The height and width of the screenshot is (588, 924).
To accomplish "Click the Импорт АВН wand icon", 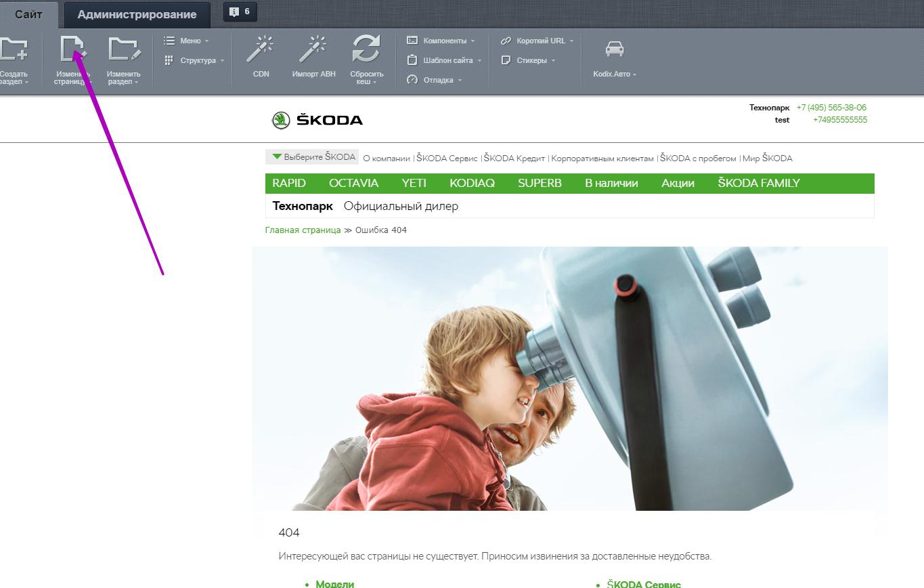I will click(313, 49).
